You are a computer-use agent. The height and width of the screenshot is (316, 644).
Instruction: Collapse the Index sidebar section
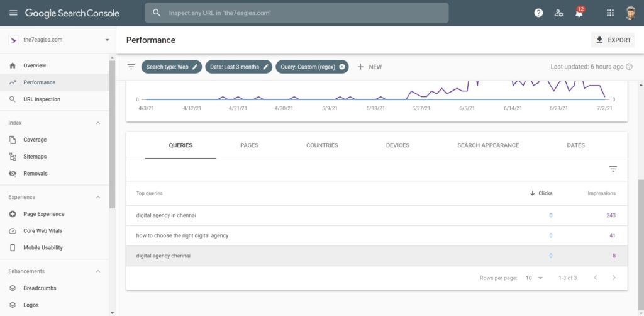(97, 123)
